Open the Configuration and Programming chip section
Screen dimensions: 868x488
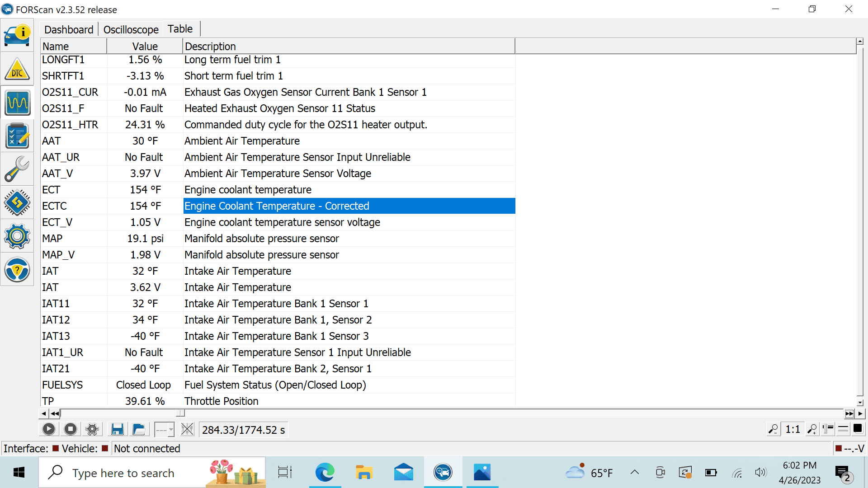17,203
